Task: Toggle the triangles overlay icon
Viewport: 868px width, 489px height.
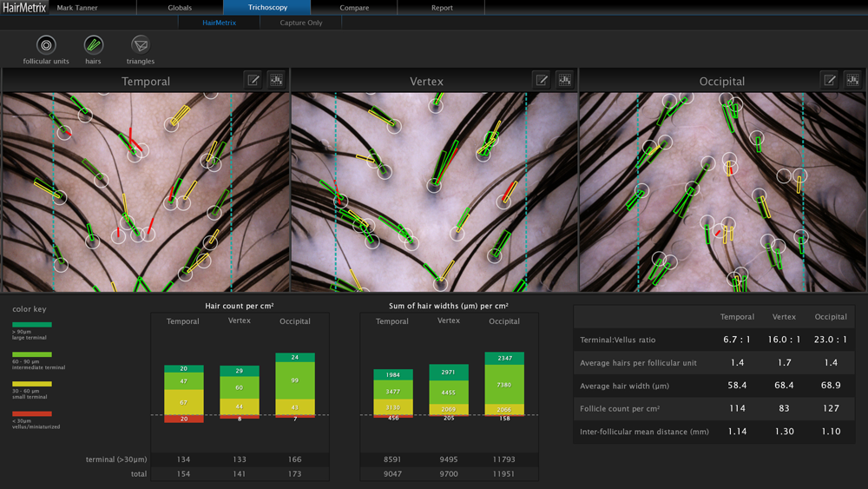Action: [140, 45]
